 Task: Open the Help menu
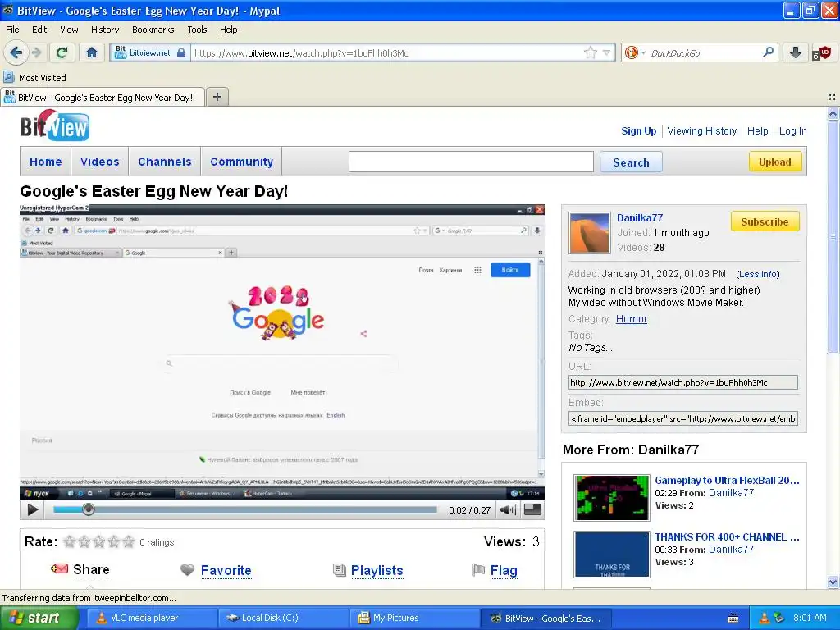[x=228, y=30]
